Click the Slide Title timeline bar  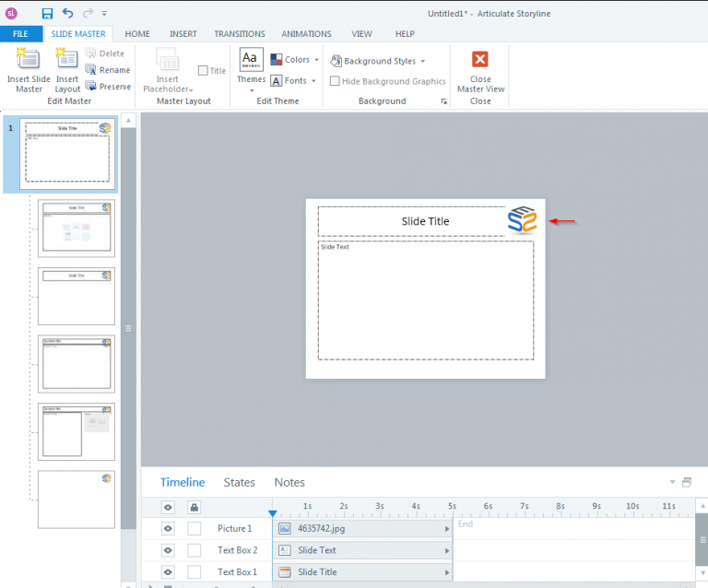pos(362,571)
